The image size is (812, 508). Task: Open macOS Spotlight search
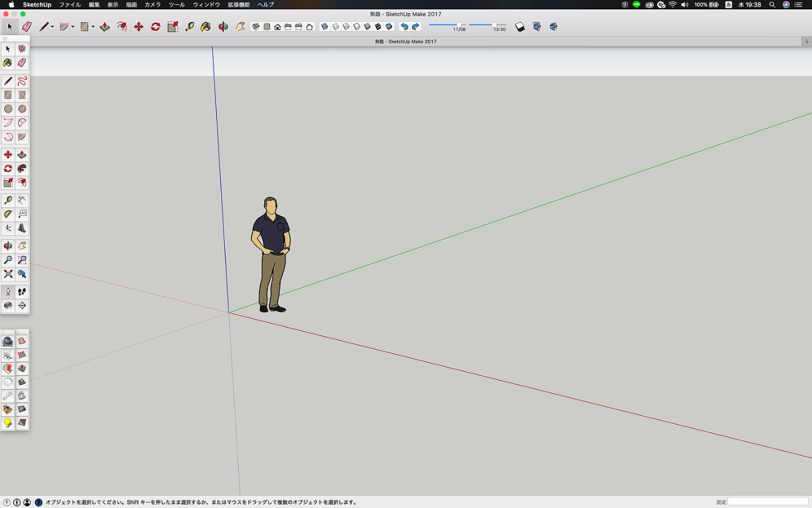tap(772, 4)
